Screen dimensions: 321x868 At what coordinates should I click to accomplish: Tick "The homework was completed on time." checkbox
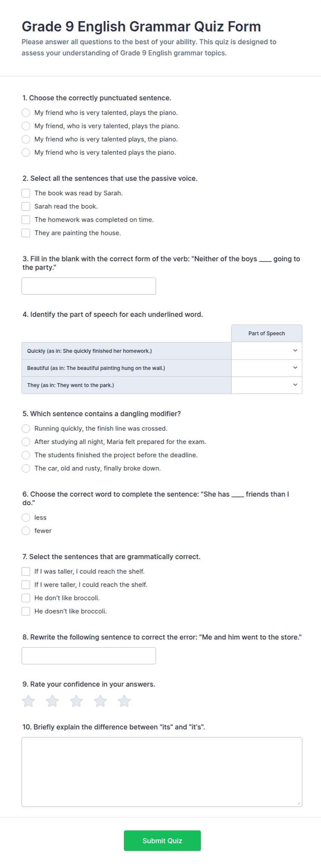[x=26, y=220]
